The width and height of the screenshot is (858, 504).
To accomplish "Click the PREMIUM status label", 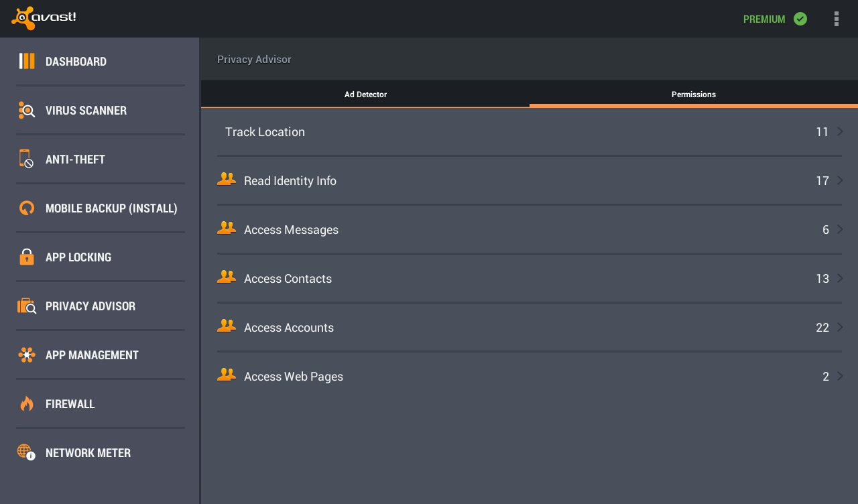I will [764, 19].
